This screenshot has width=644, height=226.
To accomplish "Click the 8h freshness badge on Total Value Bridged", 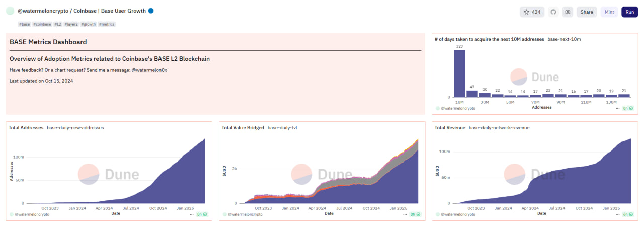I will coord(415,214).
